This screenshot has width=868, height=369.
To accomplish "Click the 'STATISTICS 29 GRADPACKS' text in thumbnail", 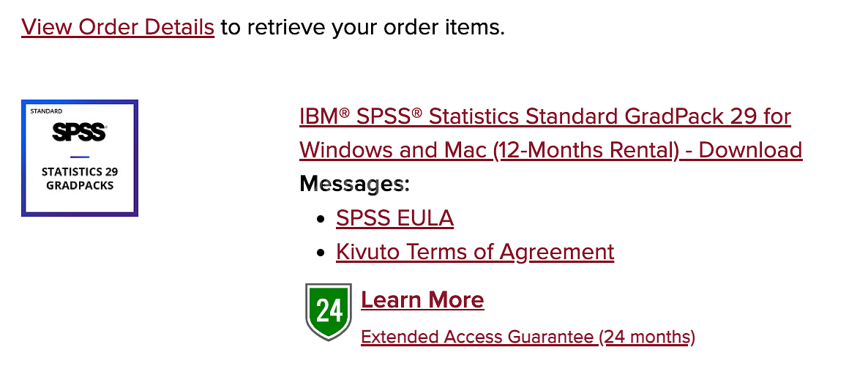I will click(x=80, y=179).
